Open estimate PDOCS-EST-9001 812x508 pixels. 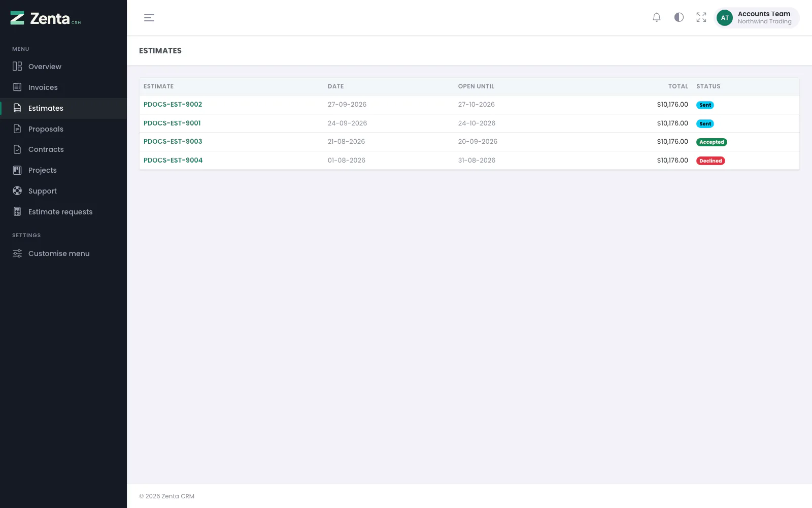point(172,123)
